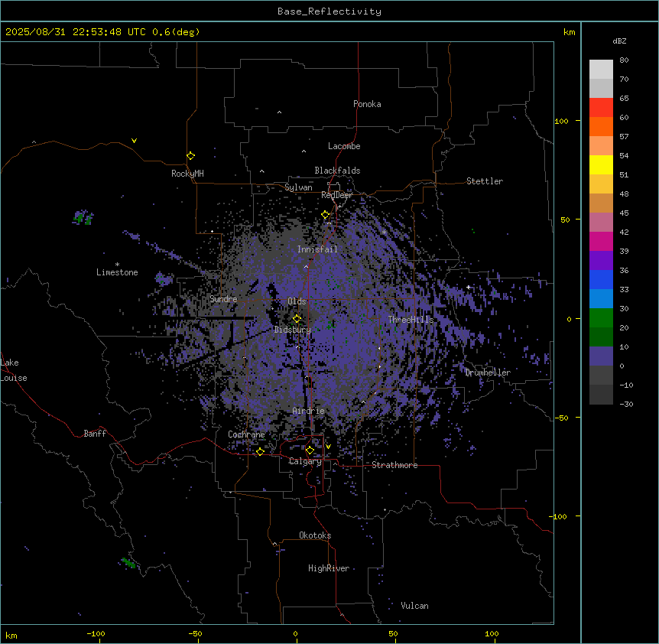Select the Olds town label
The width and height of the screenshot is (659, 644).
click(297, 301)
